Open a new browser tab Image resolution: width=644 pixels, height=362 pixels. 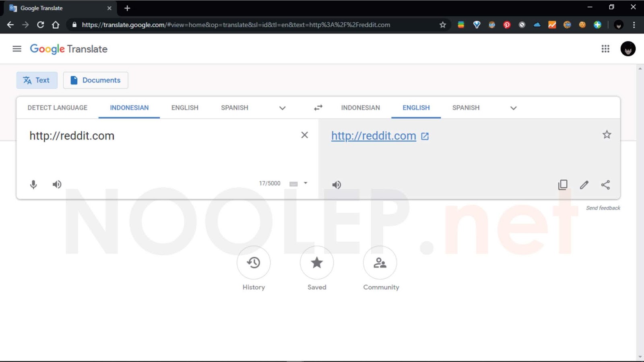click(127, 8)
